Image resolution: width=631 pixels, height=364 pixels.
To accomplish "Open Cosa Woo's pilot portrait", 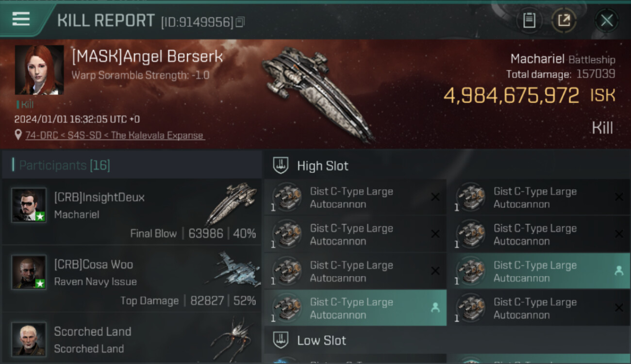I will (29, 272).
